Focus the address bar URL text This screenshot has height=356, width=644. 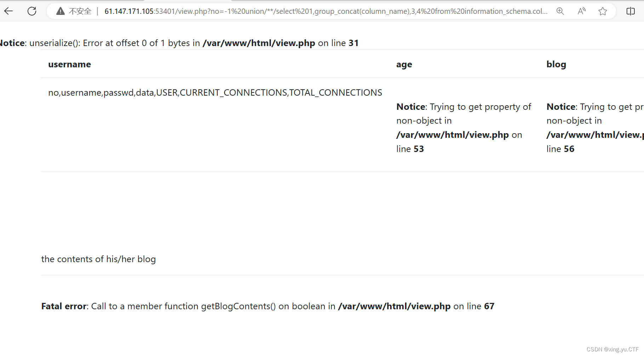[x=326, y=11]
